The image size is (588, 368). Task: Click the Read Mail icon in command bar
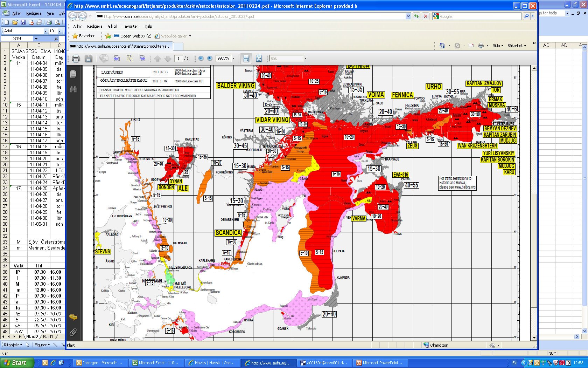(x=471, y=46)
